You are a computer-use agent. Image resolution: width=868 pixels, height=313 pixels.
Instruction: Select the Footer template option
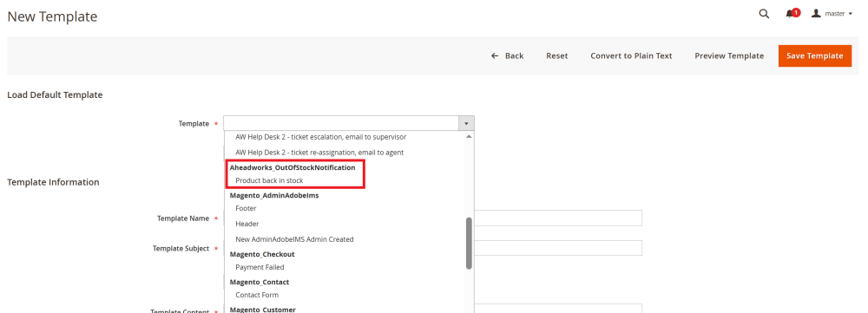point(246,208)
